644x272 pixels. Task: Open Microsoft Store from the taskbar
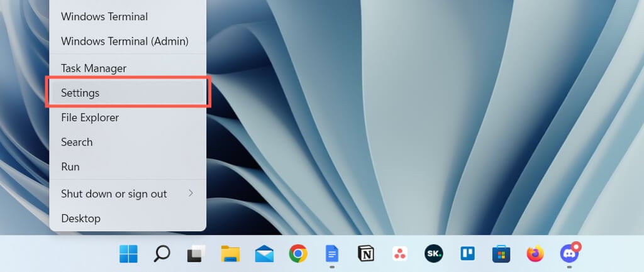(x=501, y=254)
